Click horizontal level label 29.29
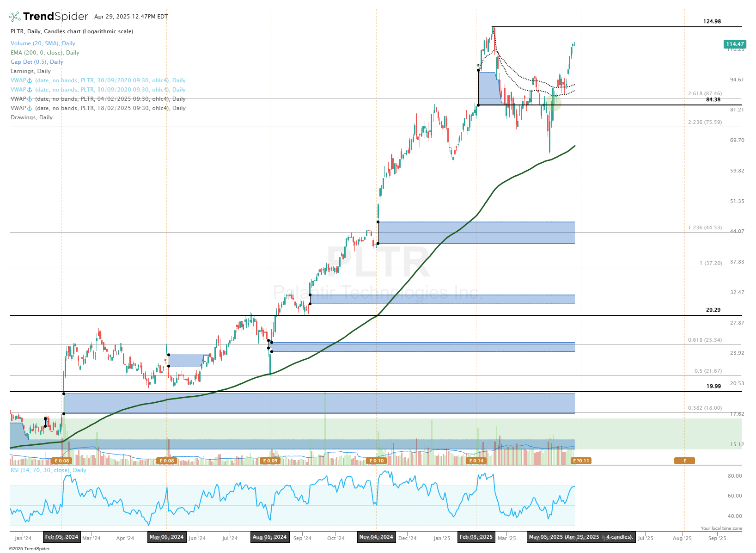Image resolution: width=756 pixels, height=553 pixels. tap(713, 310)
